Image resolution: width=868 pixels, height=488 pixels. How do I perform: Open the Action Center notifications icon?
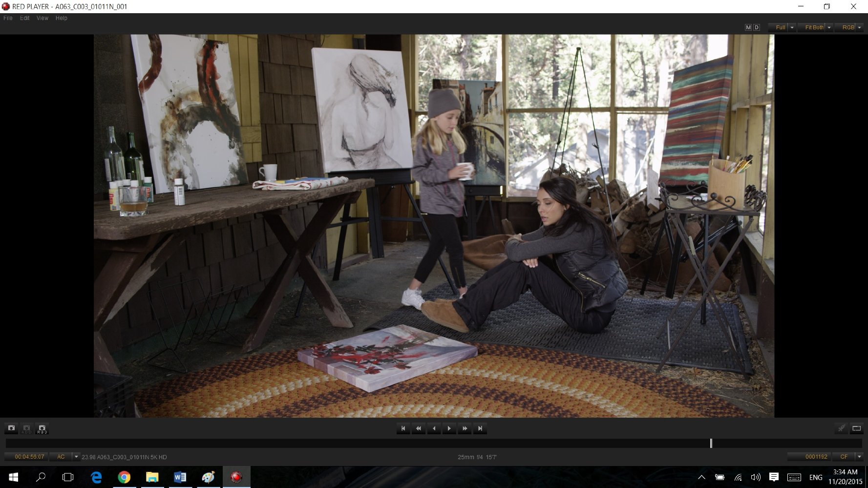[x=774, y=477]
